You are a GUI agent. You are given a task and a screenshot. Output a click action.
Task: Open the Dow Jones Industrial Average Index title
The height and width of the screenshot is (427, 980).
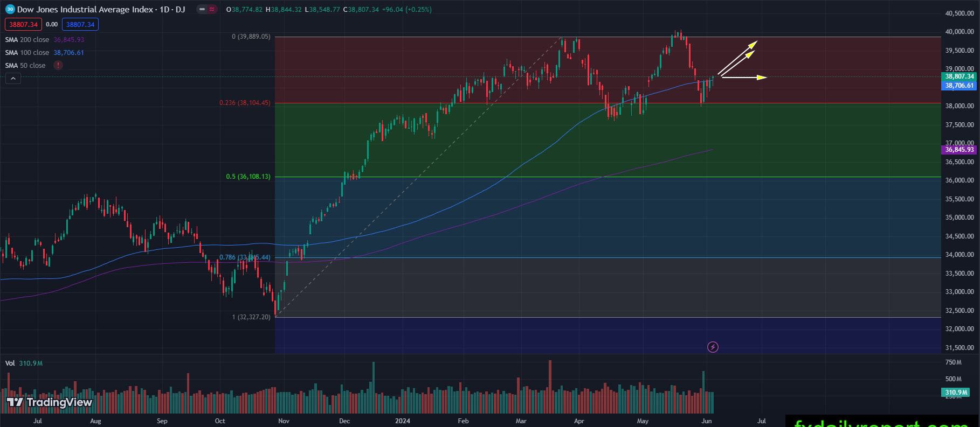click(101, 9)
